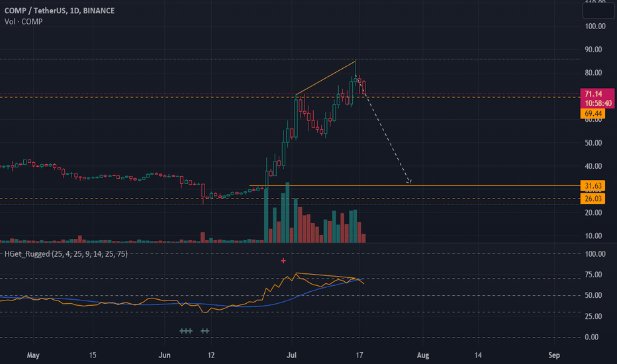Click the 31.63 price level label

click(593, 186)
